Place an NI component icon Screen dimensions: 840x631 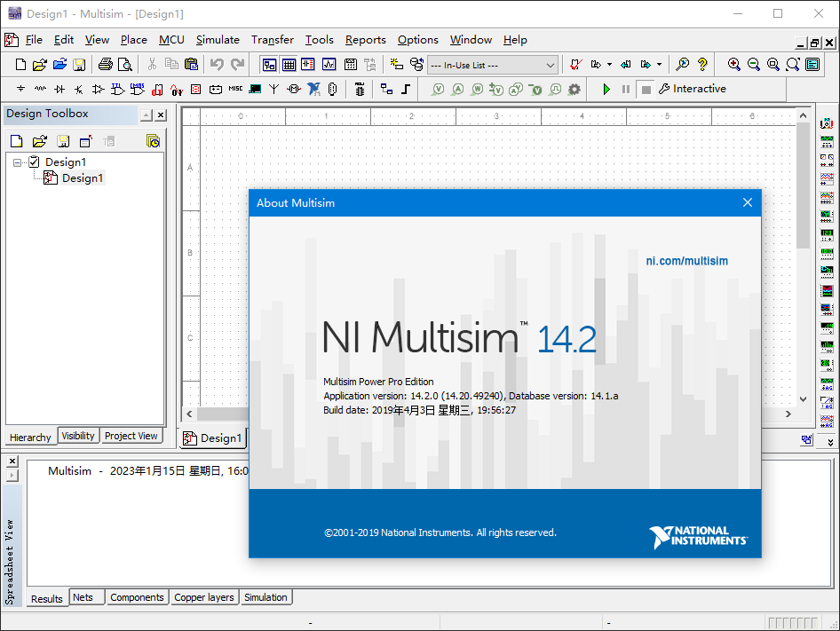pyautogui.click(x=313, y=89)
